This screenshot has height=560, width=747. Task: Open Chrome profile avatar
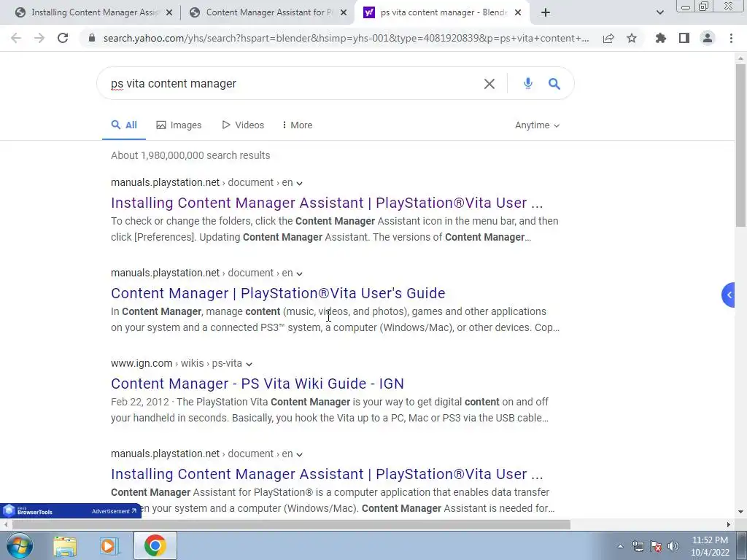(x=708, y=38)
